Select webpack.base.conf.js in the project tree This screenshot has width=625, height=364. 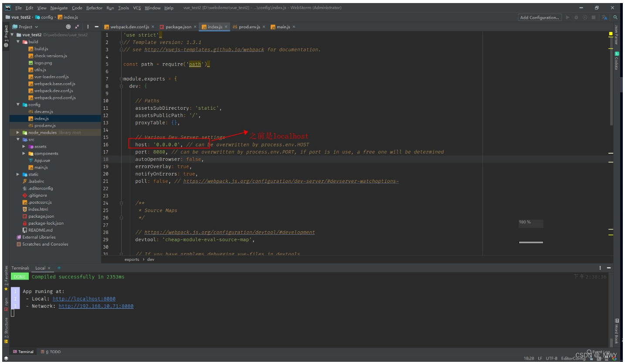tap(54, 84)
